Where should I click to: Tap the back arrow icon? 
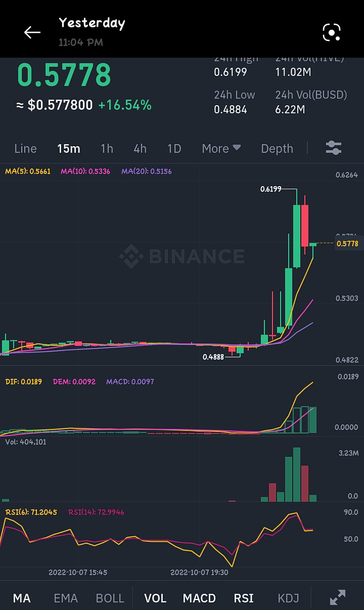32,32
